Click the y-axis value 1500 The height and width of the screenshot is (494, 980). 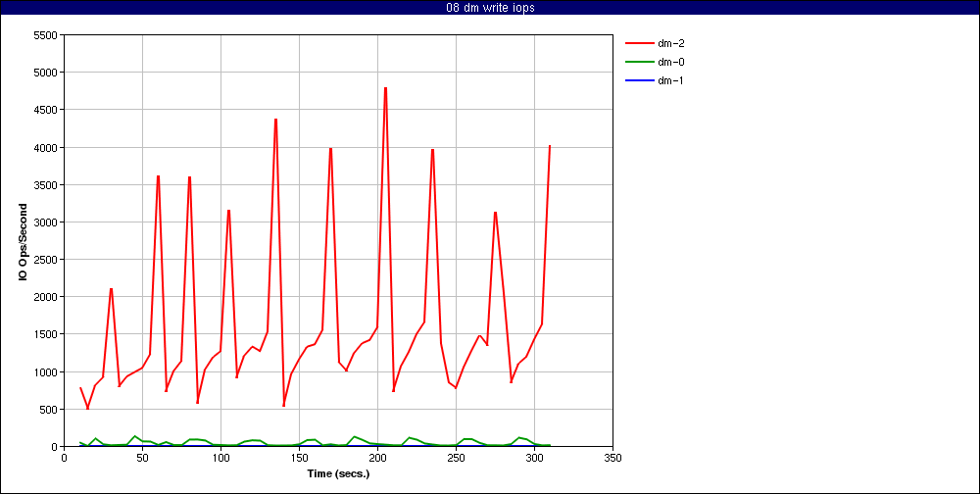point(45,334)
